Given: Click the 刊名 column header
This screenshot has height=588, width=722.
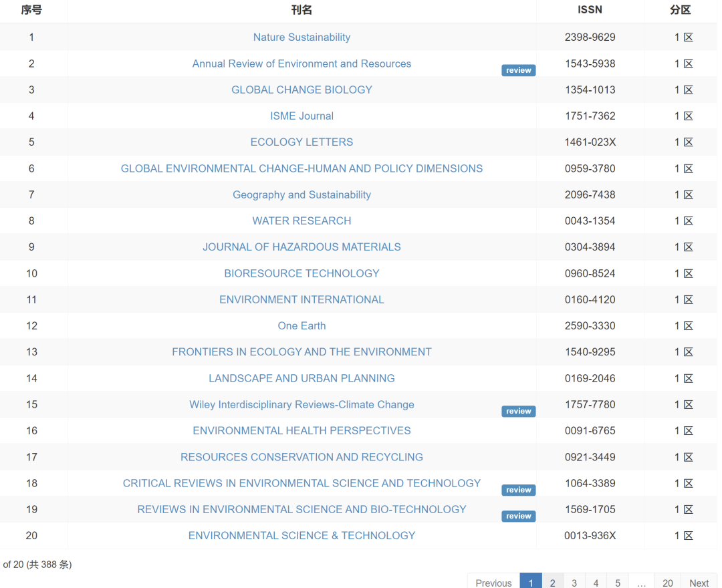Looking at the screenshot, I should click(x=302, y=10).
